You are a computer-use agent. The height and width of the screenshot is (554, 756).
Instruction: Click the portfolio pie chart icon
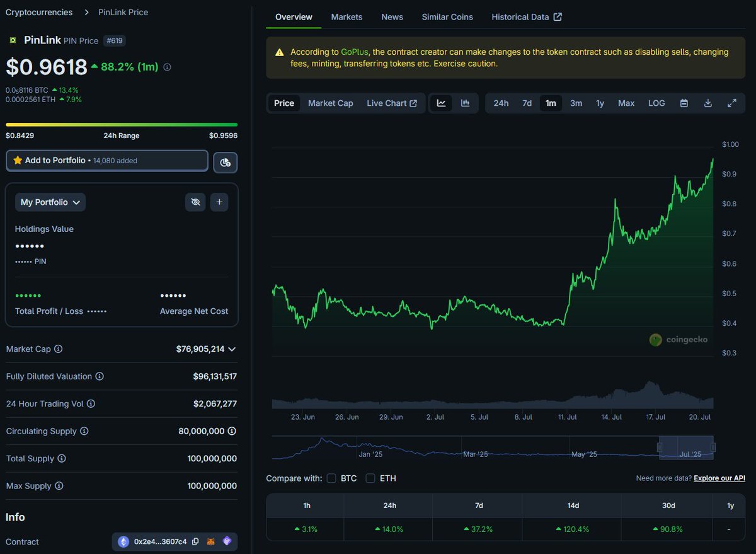[x=226, y=163]
